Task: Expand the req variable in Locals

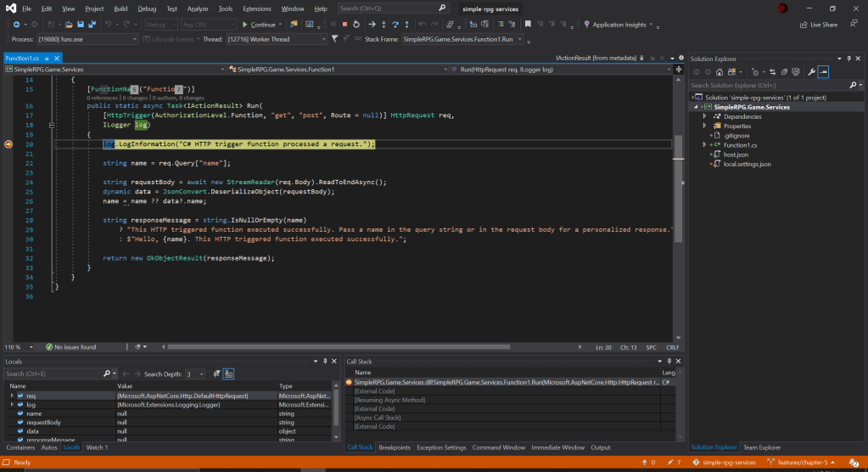Action: 12,396
